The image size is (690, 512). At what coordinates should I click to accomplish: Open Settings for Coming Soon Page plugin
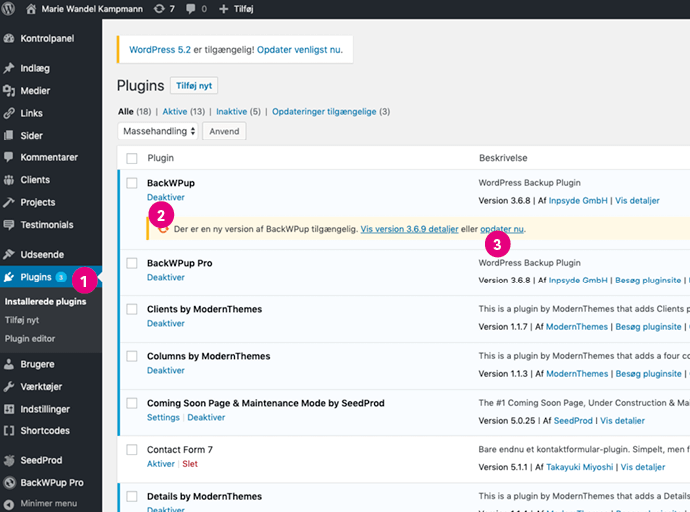[x=163, y=417]
